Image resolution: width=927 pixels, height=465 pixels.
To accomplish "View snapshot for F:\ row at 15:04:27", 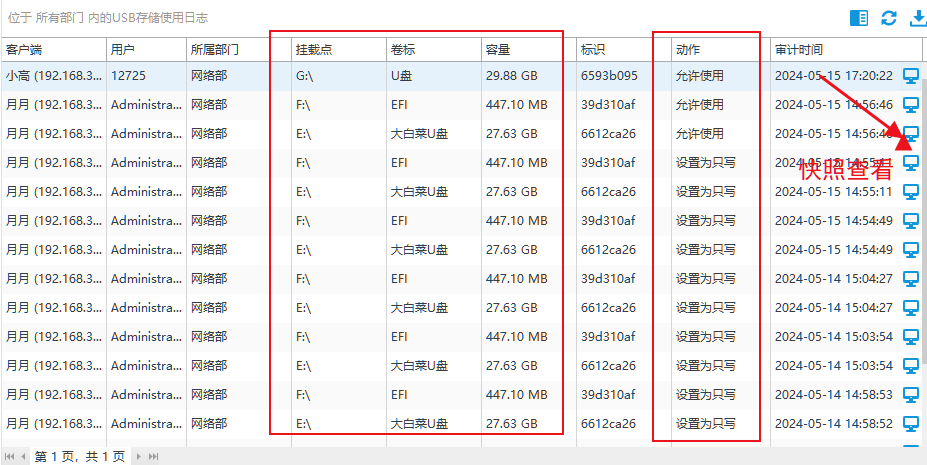I will click(x=911, y=278).
